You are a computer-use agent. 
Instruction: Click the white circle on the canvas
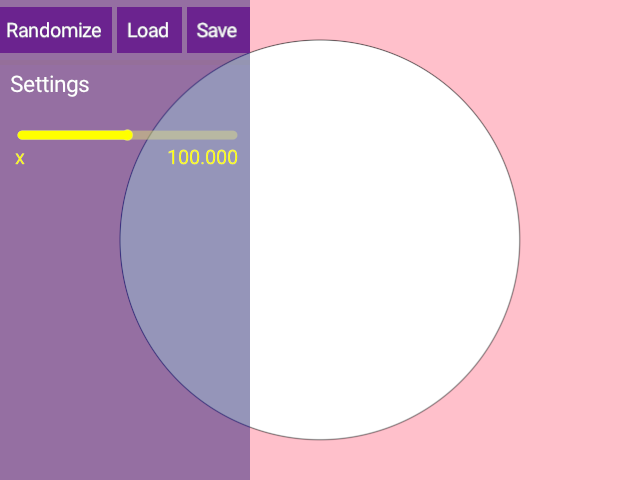[320, 240]
